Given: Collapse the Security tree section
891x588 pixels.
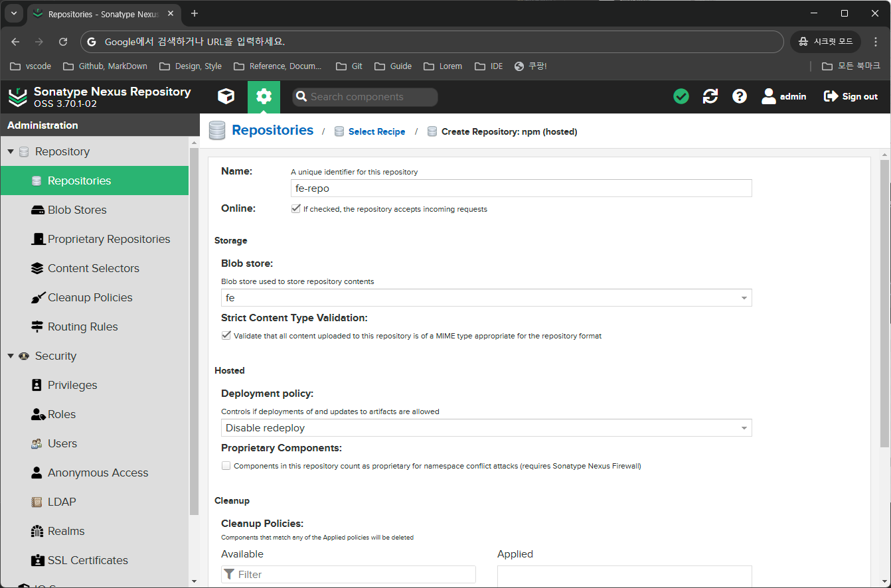Looking at the screenshot, I should pyautogui.click(x=11, y=356).
